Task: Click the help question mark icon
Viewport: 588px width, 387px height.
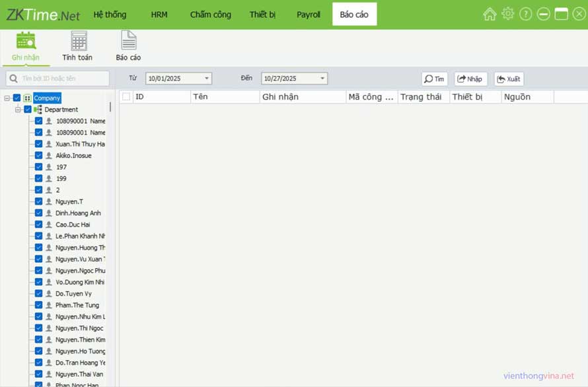Action: 525,14
